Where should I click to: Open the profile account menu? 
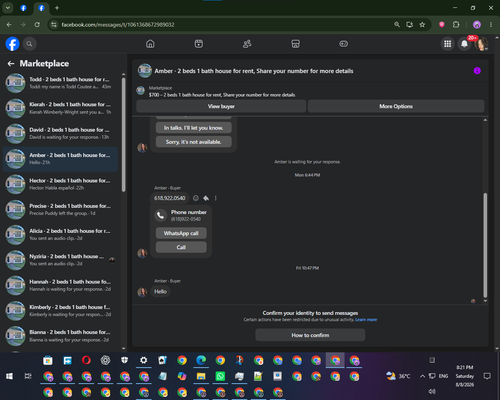(x=482, y=44)
